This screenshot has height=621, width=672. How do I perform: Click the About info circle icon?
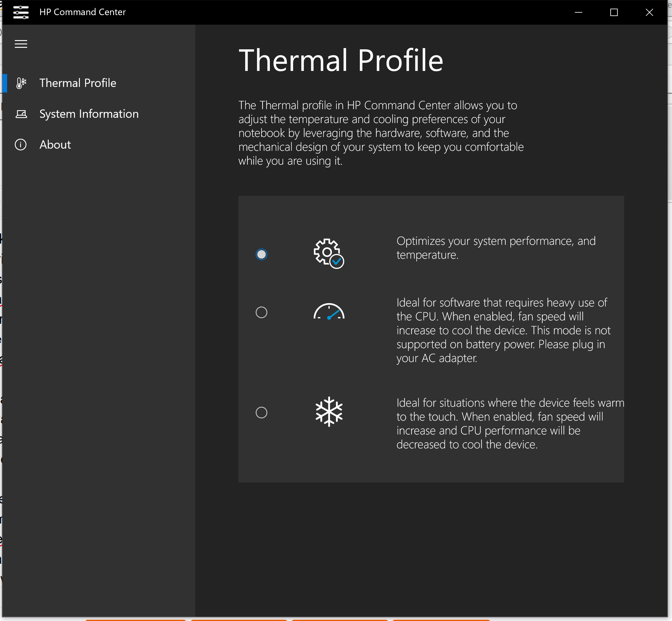click(x=21, y=145)
